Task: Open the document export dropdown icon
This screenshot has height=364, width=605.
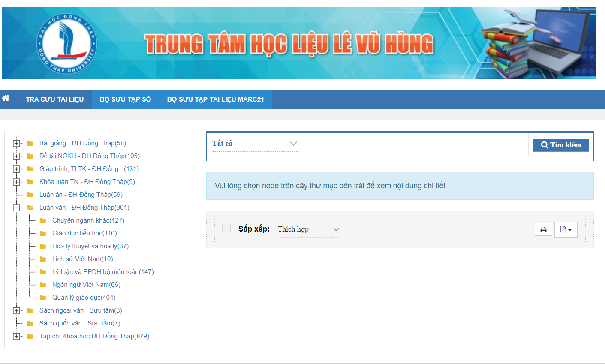Action: pos(566,230)
